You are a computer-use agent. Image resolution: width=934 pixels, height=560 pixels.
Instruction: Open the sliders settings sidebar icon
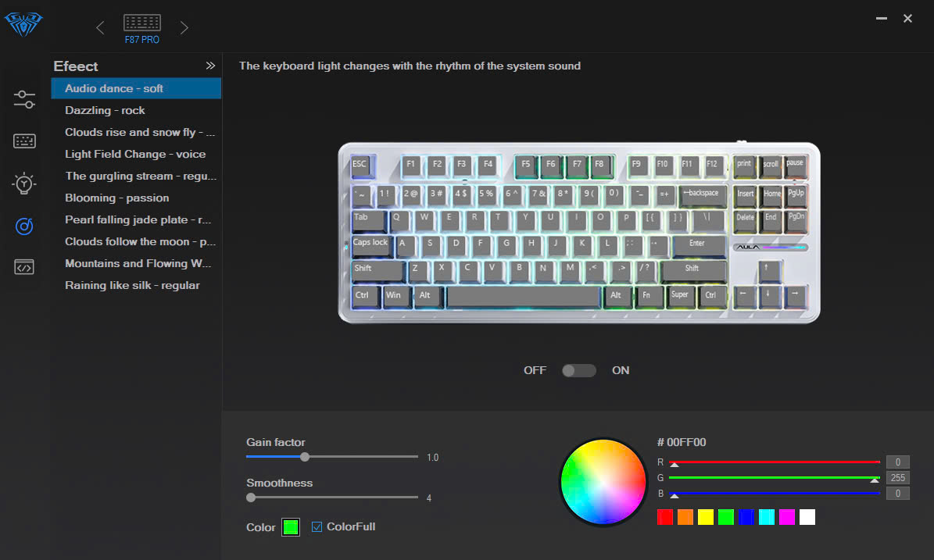coord(23,99)
